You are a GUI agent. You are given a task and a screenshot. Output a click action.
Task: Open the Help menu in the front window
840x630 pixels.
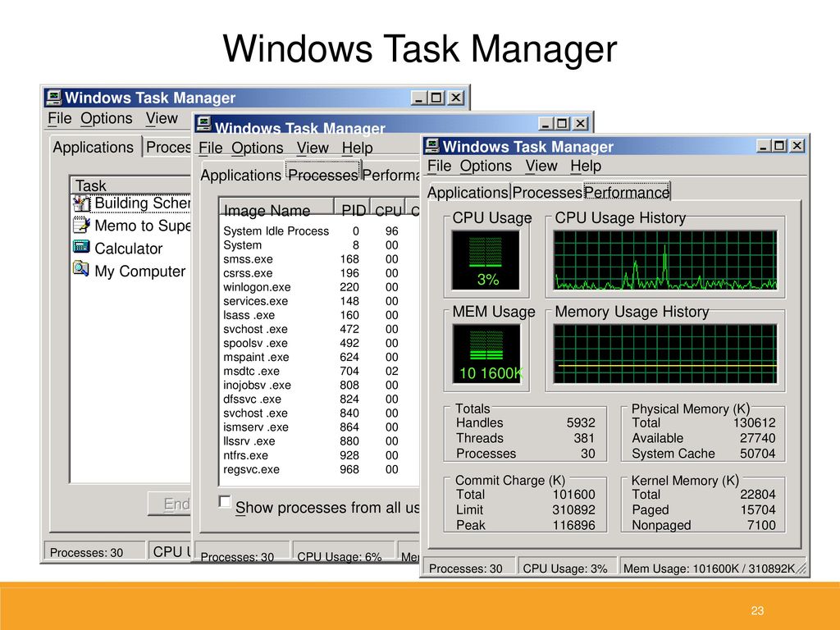(x=586, y=166)
